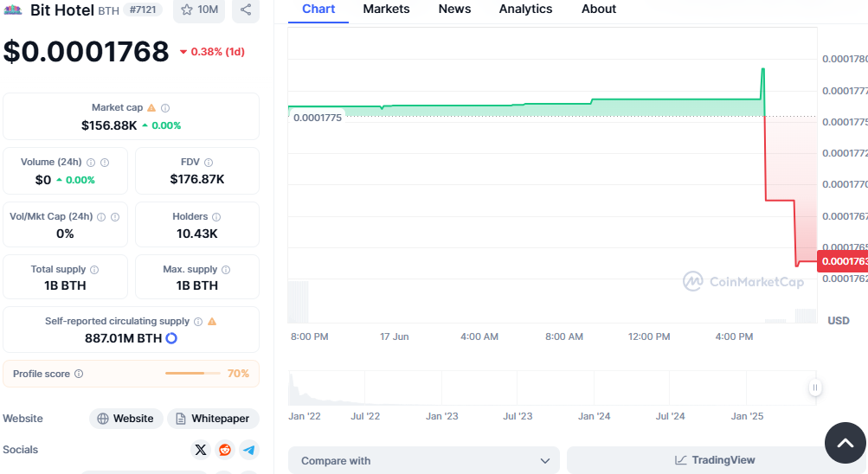868x474 pixels.
Task: Click the red 0.0001763 current price label
Action: 843,261
